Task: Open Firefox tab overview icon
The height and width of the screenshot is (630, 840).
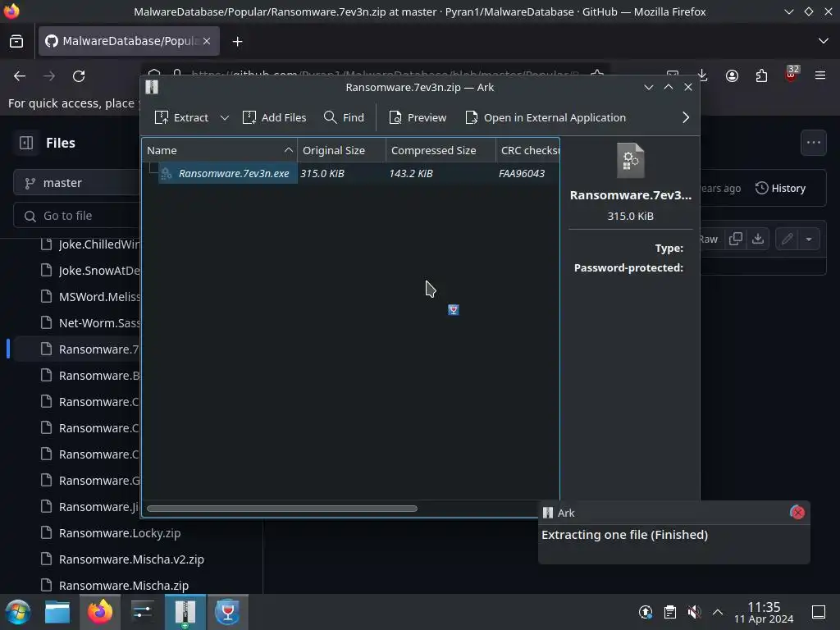Action: (x=16, y=41)
